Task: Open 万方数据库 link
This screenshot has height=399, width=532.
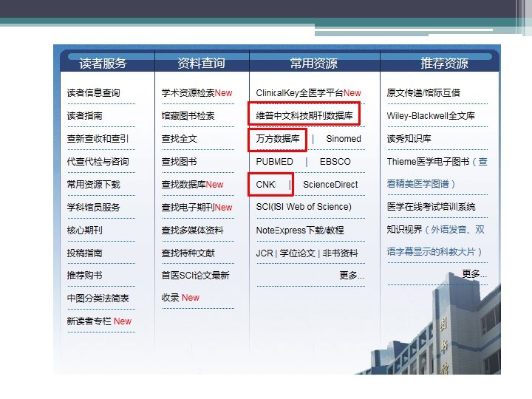Action: 278,139
